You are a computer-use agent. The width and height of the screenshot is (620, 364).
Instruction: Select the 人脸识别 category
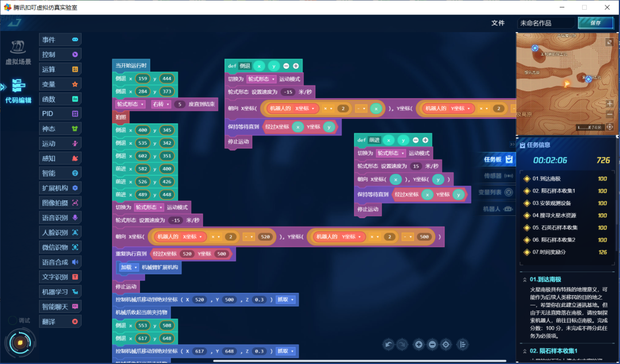[60, 233]
